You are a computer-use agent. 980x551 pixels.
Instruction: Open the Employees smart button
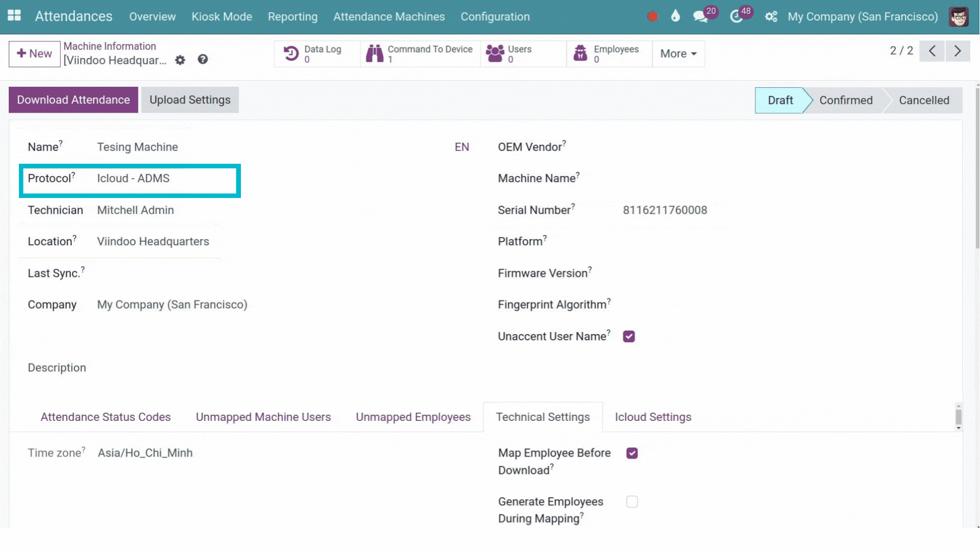607,54
